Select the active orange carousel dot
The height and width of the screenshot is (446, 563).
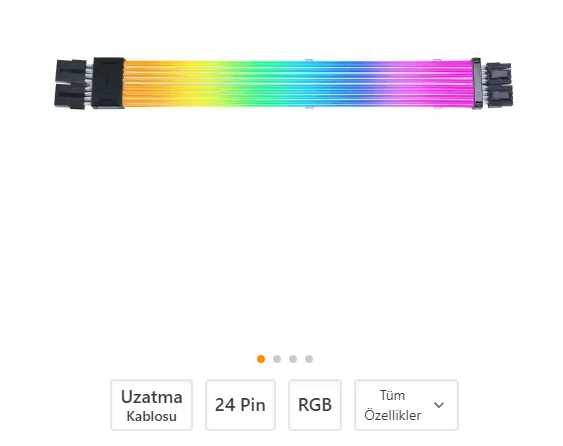261,359
